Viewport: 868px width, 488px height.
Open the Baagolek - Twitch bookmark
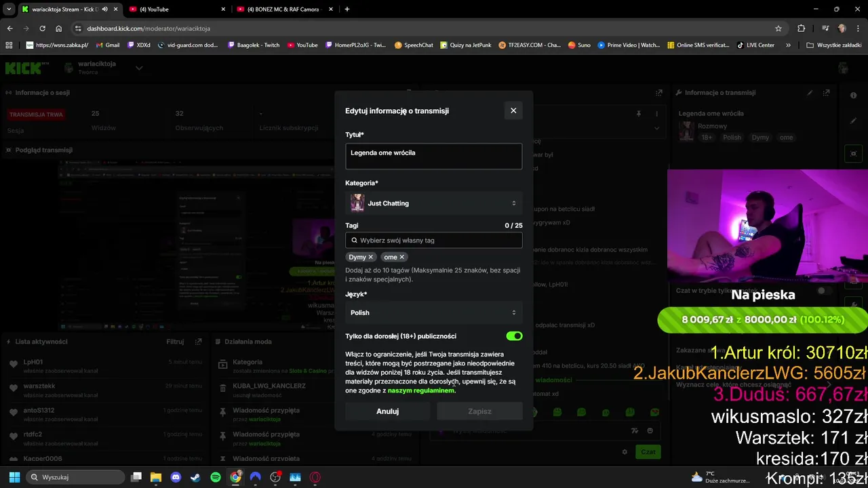pos(254,45)
